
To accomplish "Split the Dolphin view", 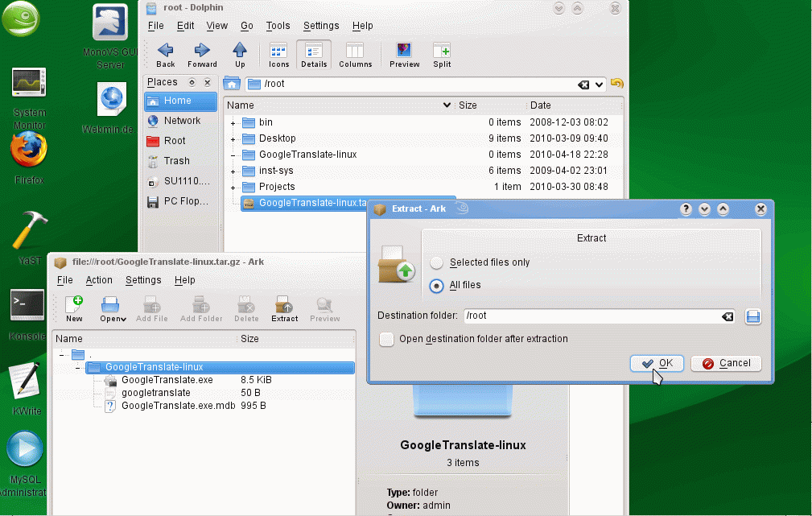I will (442, 55).
